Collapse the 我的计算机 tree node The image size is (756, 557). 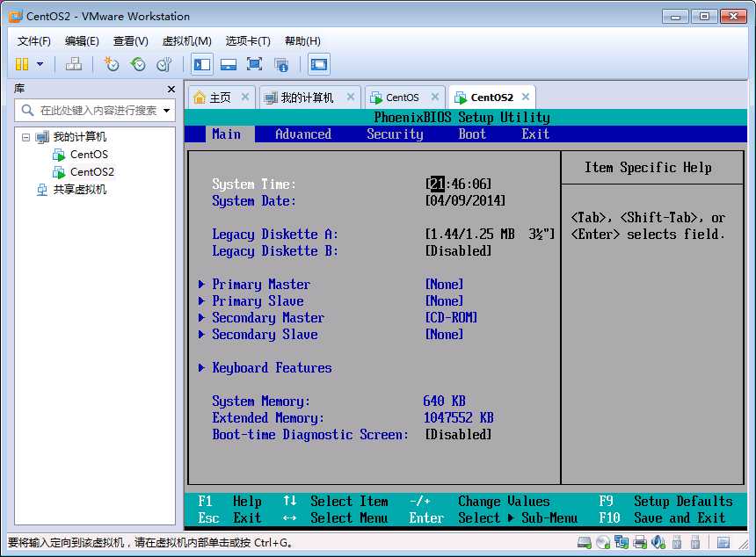point(26,137)
